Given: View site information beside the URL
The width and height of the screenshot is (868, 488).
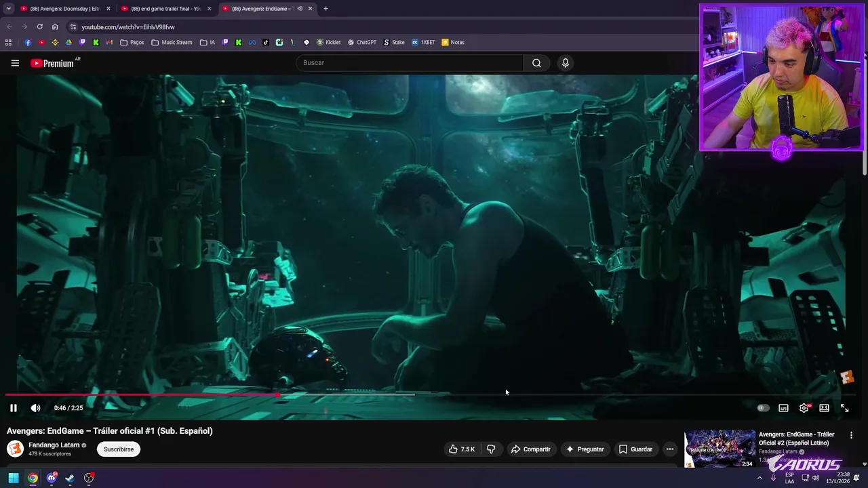Looking at the screenshot, I should point(73,27).
